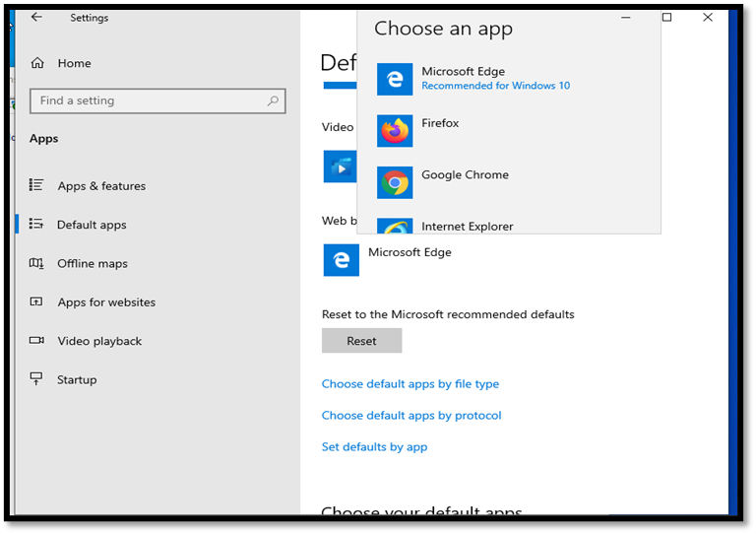The image size is (756, 534).
Task: Select the Google Chrome label in the app list
Action: tap(466, 174)
